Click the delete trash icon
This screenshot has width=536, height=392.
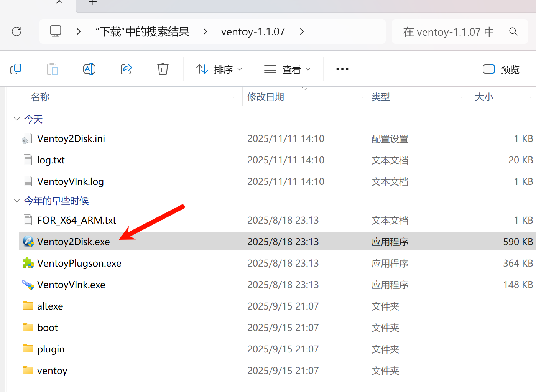(x=163, y=69)
